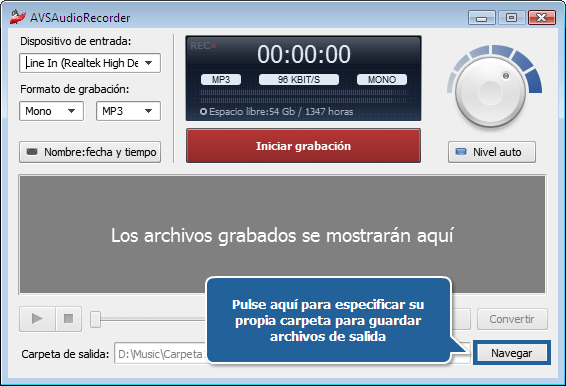Start recording with 'Iniciar grabación' button
Image resolution: width=566 pixels, height=386 pixels.
[x=303, y=146]
